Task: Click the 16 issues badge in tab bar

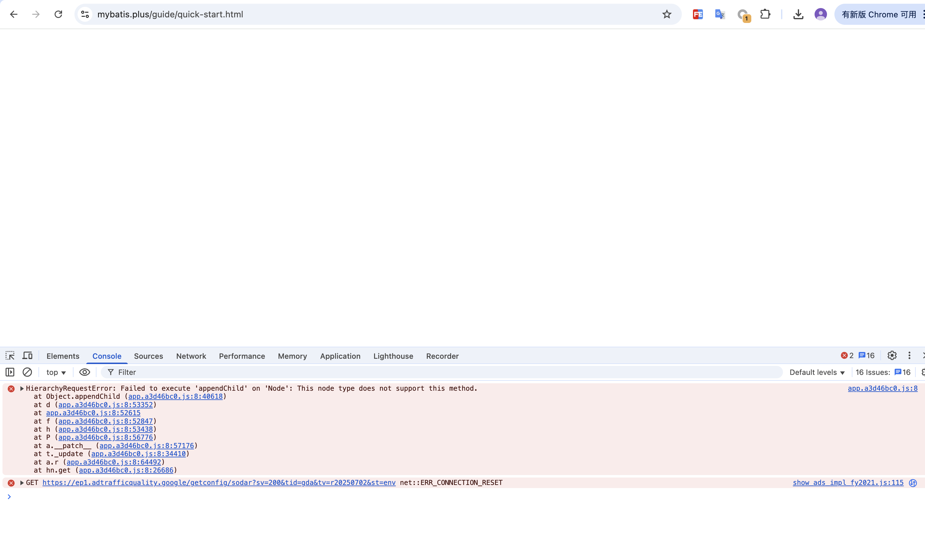Action: coord(866,355)
